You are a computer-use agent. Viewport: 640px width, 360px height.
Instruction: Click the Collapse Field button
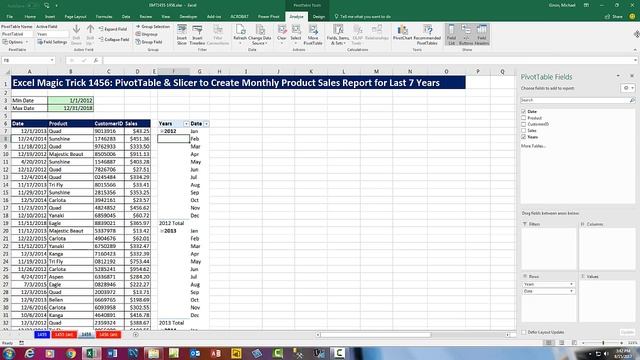coord(114,40)
